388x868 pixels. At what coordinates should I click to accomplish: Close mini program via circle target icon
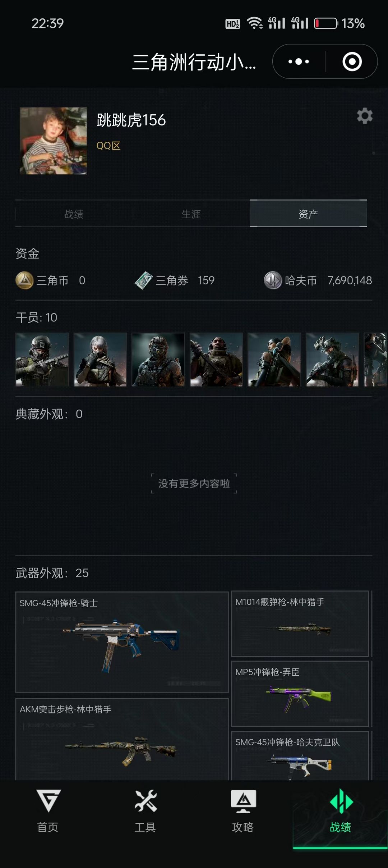(352, 61)
